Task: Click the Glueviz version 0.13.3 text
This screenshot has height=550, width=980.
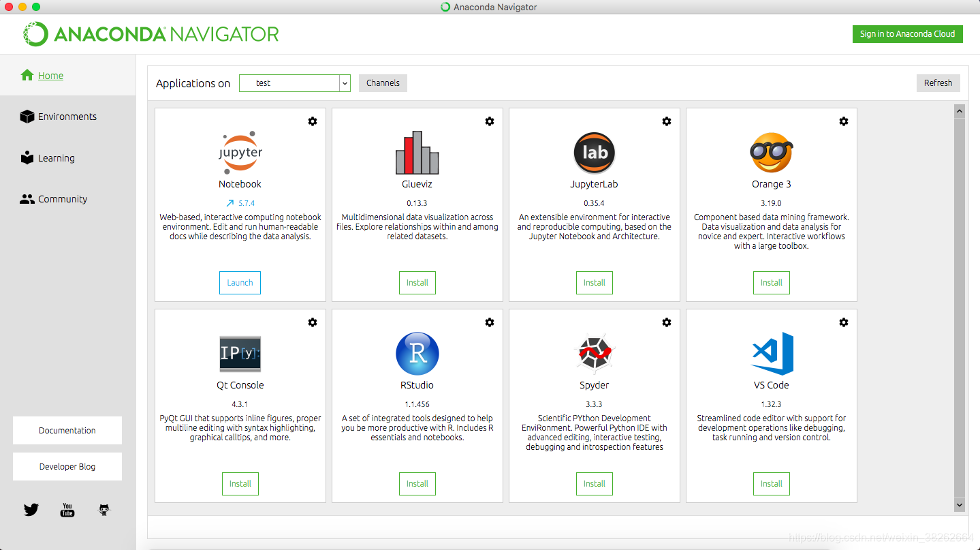Action: [x=417, y=203]
